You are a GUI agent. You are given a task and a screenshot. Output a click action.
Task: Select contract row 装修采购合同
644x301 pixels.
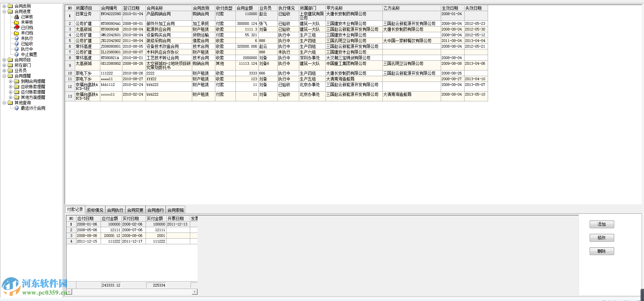276,41
